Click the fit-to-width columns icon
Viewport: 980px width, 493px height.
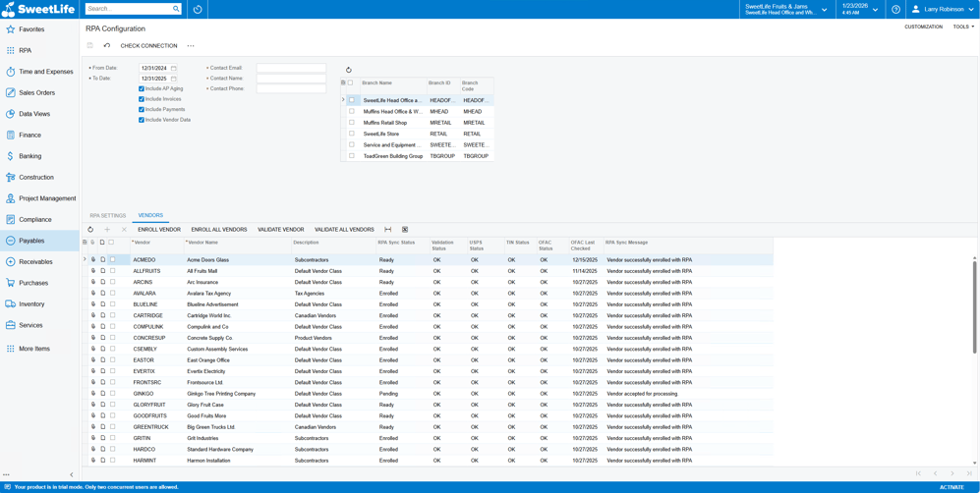coord(388,230)
